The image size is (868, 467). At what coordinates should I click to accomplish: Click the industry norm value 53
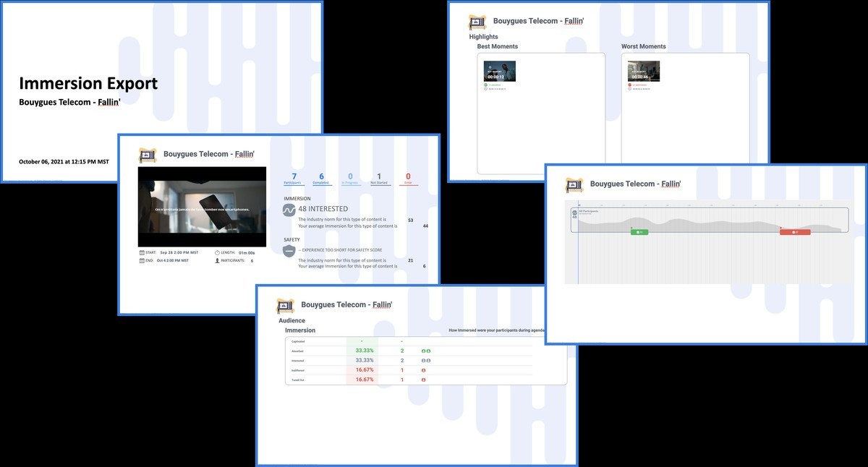point(411,219)
